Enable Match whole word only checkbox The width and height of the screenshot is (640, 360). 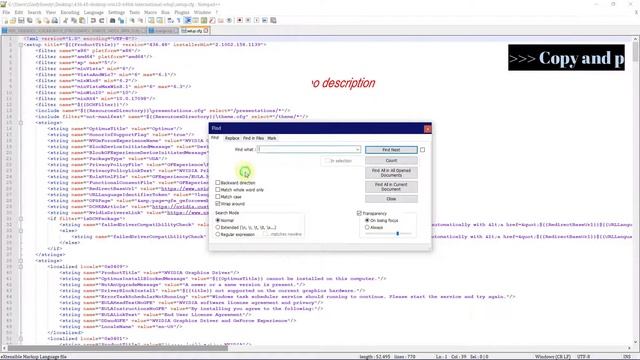pos(218,190)
